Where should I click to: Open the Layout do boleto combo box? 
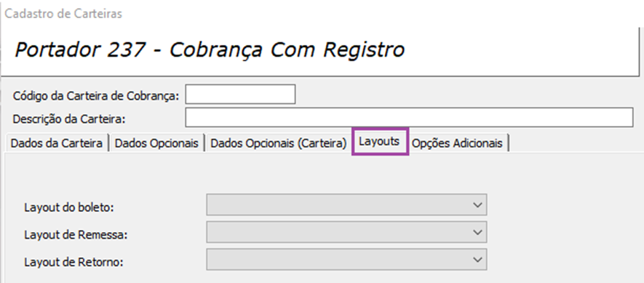[346, 204]
